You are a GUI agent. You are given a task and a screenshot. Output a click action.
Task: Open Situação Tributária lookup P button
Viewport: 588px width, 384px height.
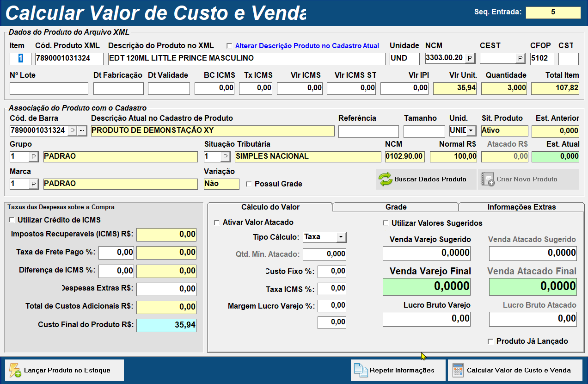click(x=225, y=157)
